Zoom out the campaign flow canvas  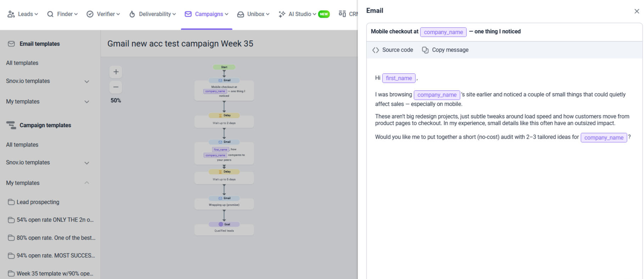click(x=116, y=87)
